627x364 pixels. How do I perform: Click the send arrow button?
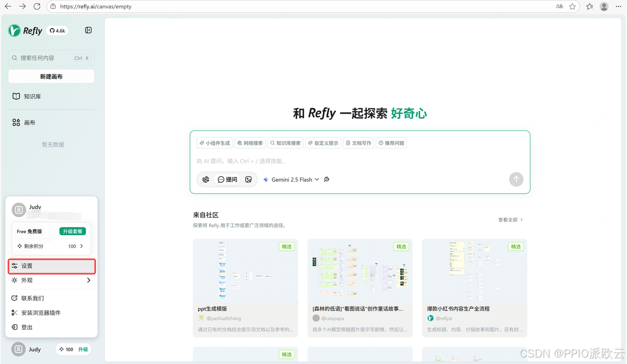tap(516, 179)
